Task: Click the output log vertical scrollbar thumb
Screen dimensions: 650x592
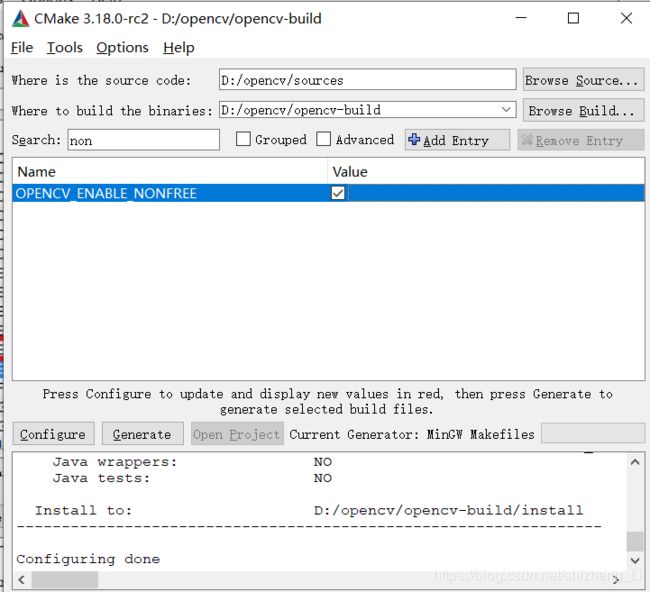Action: pyautogui.click(x=635, y=541)
